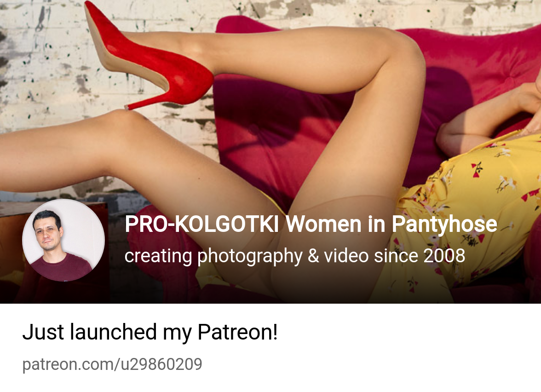The image size is (541, 392).
Task: Open the creator's round profile avatar
Action: coord(63,240)
